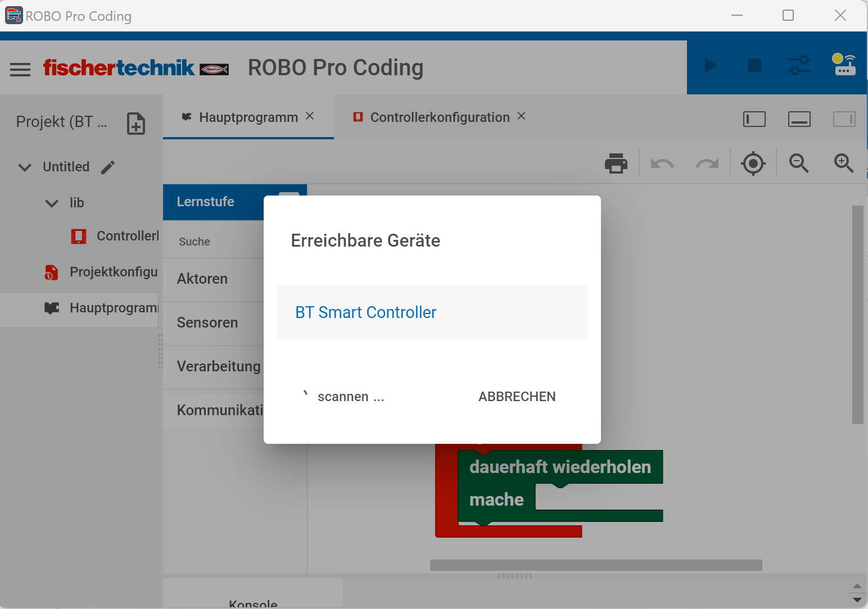Click the 'scannen ...' status text
Screen dimensions: 868x609
coord(351,397)
